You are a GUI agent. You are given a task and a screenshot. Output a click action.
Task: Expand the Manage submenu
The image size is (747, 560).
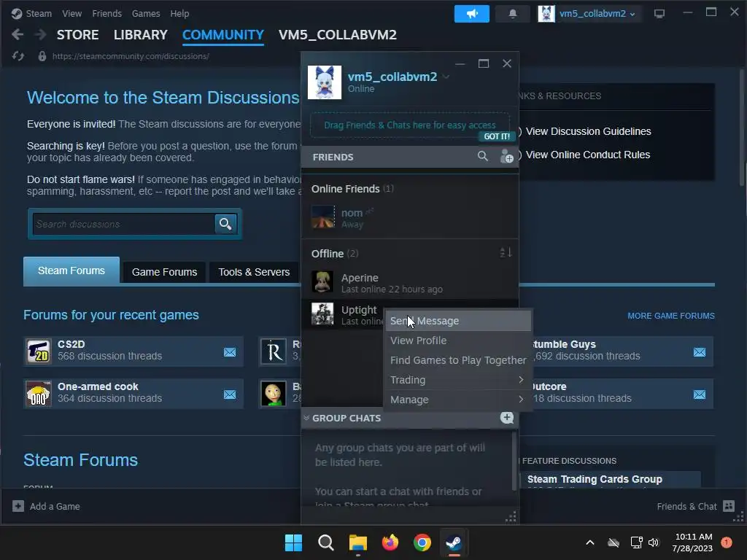[x=457, y=400]
